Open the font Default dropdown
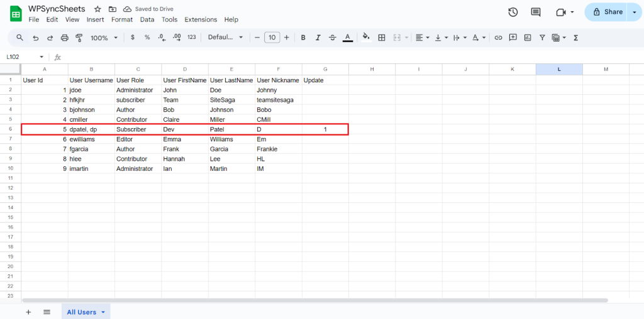The width and height of the screenshot is (644, 319). (x=226, y=37)
